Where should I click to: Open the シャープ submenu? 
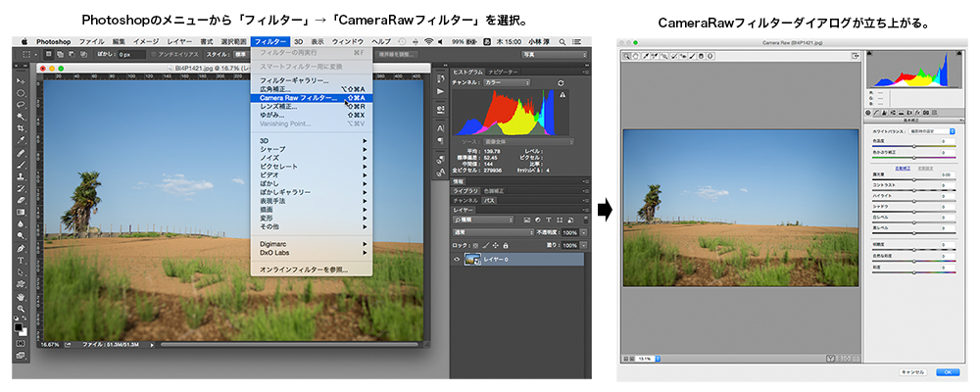pos(311,149)
